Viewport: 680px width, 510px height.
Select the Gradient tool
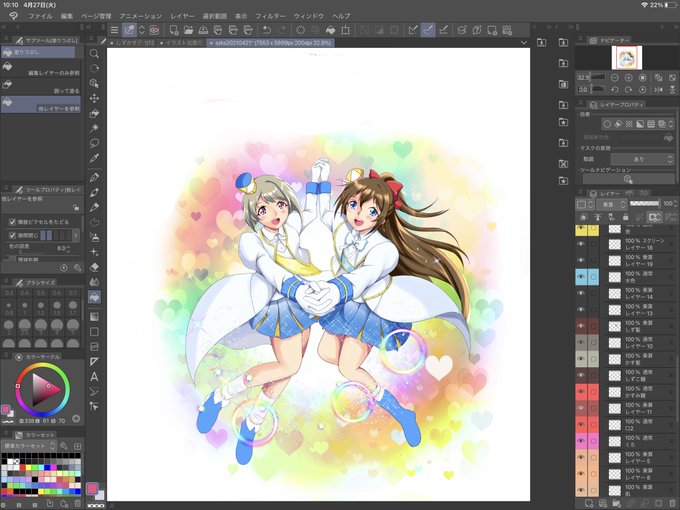[94, 317]
